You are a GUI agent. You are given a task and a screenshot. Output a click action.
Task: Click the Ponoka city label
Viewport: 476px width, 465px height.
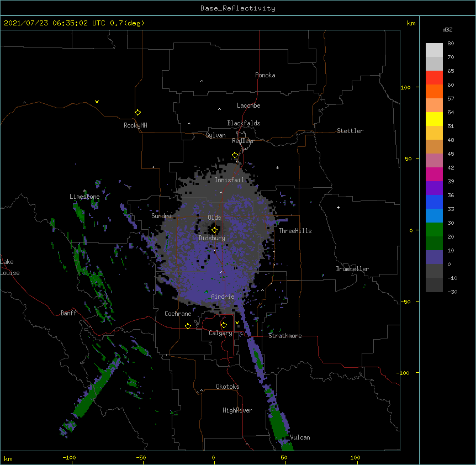pyautogui.click(x=265, y=75)
